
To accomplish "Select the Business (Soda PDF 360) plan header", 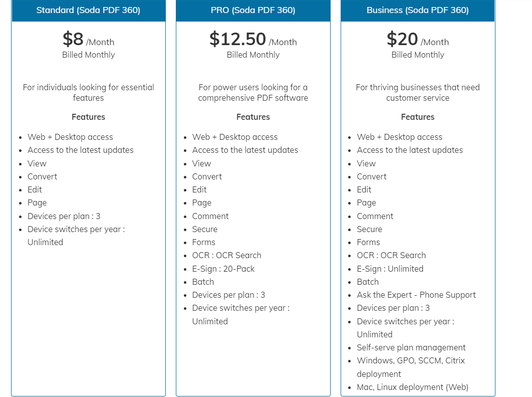I will (x=418, y=10).
